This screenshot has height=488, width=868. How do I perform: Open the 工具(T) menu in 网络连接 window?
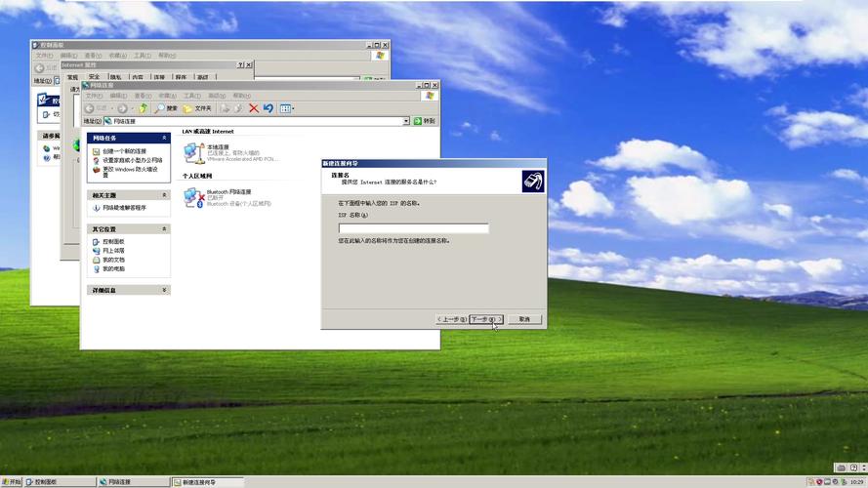point(191,96)
